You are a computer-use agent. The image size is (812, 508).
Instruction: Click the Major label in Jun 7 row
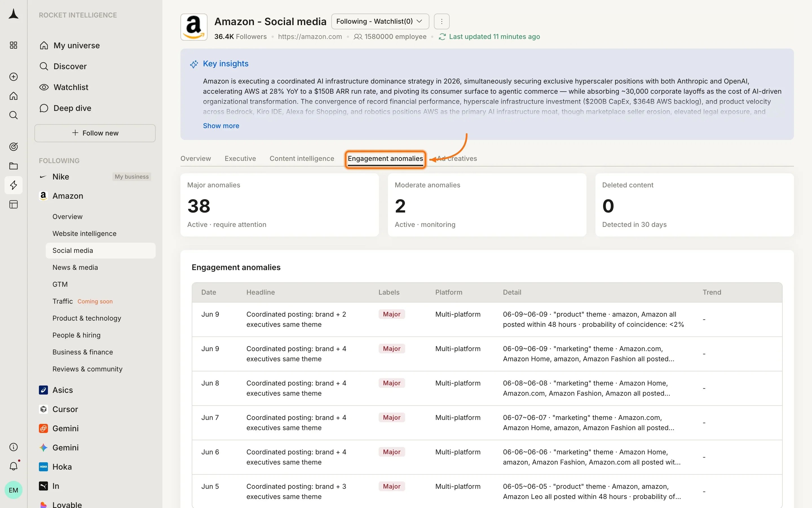point(392,418)
